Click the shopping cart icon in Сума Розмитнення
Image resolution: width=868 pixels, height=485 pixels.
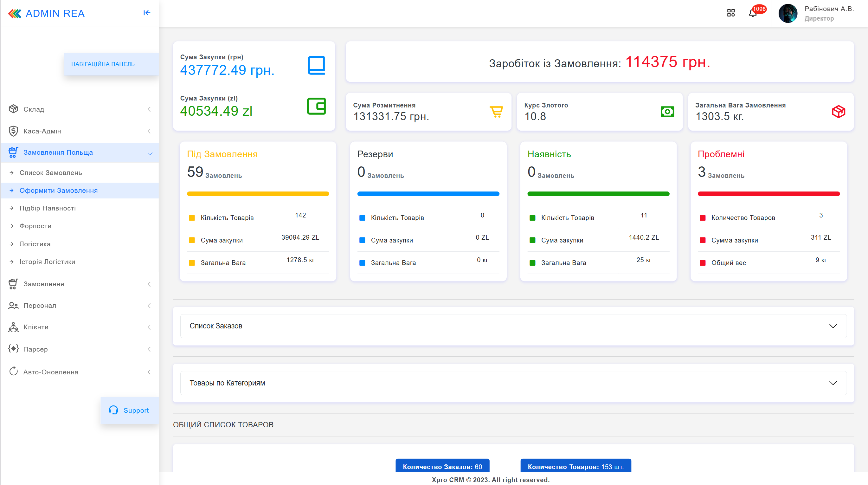coord(496,112)
